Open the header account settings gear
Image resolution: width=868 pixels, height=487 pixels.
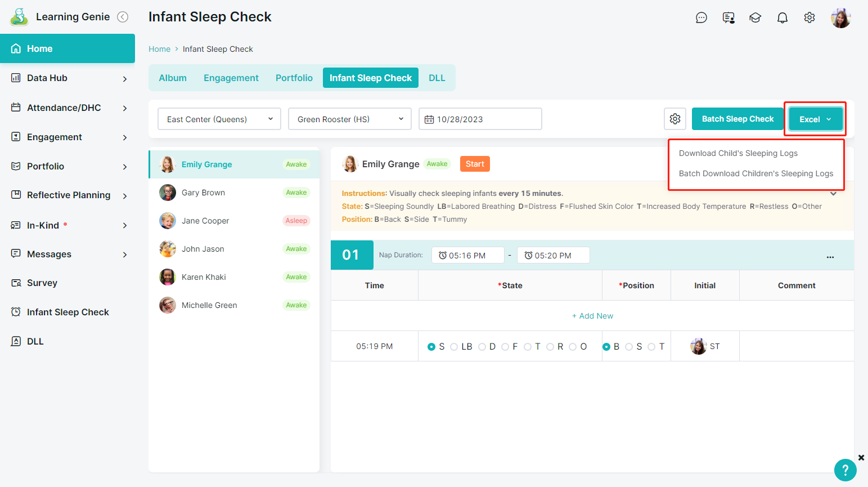tap(809, 18)
